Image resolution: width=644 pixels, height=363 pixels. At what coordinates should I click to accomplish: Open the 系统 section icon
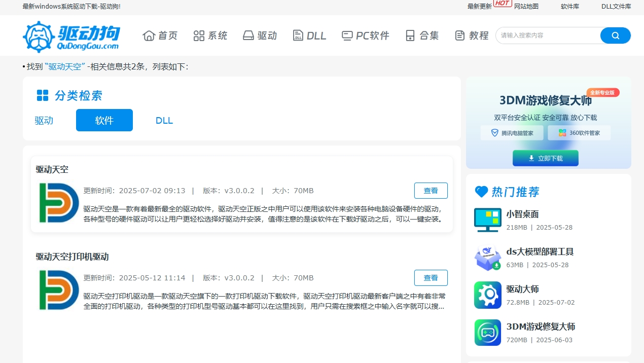[199, 35]
